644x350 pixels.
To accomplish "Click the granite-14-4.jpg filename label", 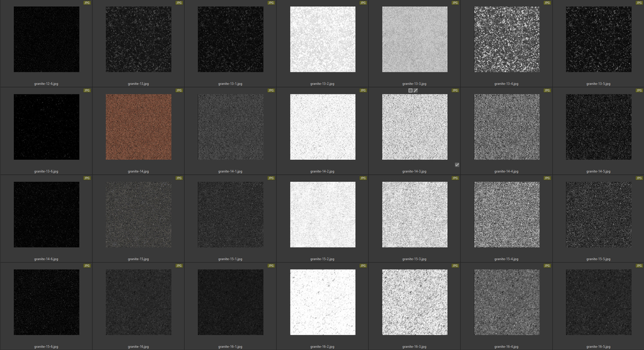I will tap(506, 171).
